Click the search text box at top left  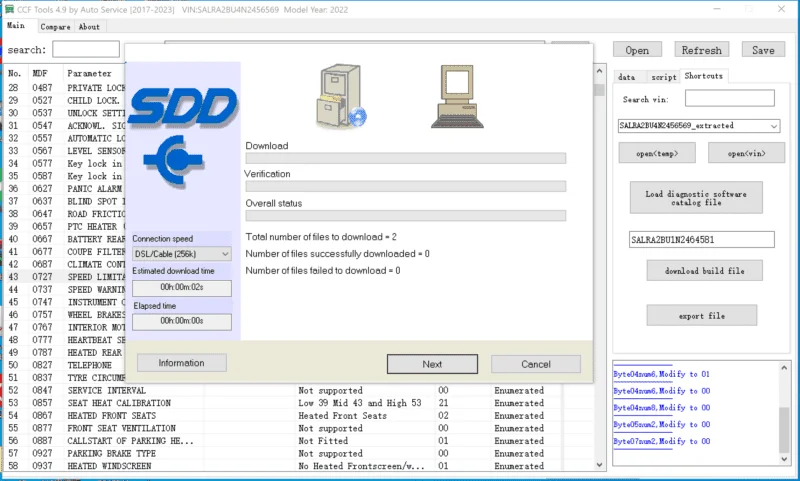click(x=86, y=49)
